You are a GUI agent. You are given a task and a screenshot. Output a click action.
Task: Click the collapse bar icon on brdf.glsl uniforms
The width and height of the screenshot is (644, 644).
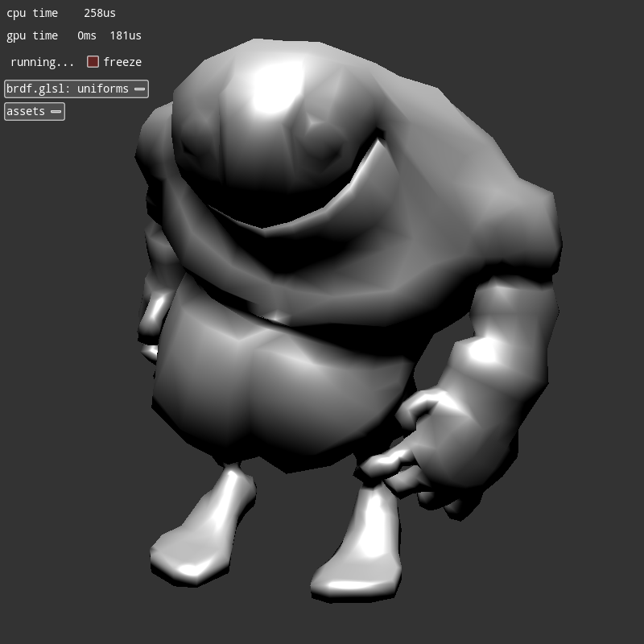(x=140, y=89)
